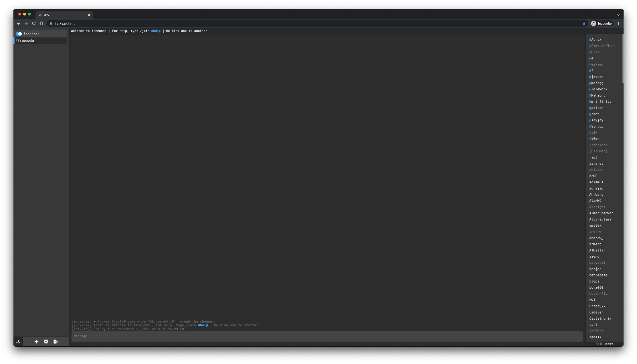Click the user @Mahjong in user list
Viewport: 637px width, 364px height.
click(597, 96)
